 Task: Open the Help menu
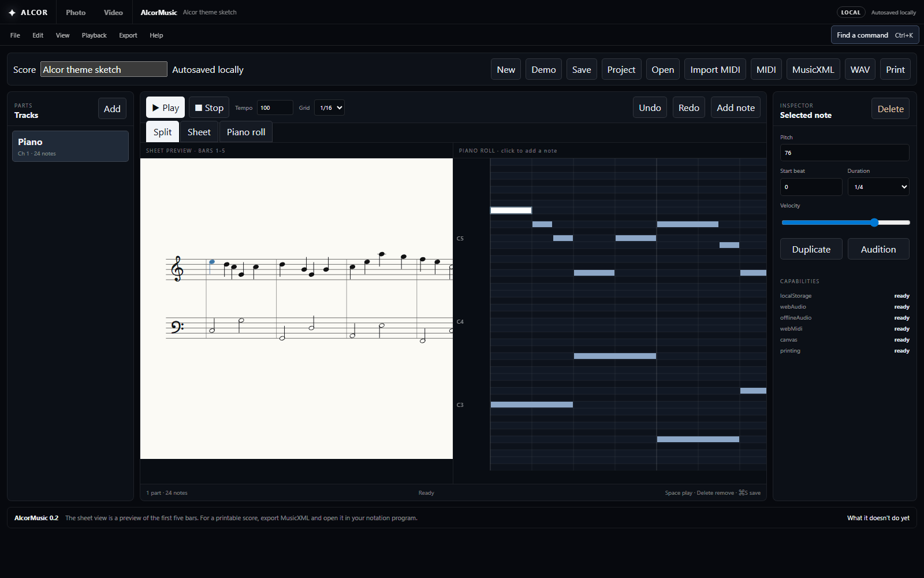click(157, 35)
